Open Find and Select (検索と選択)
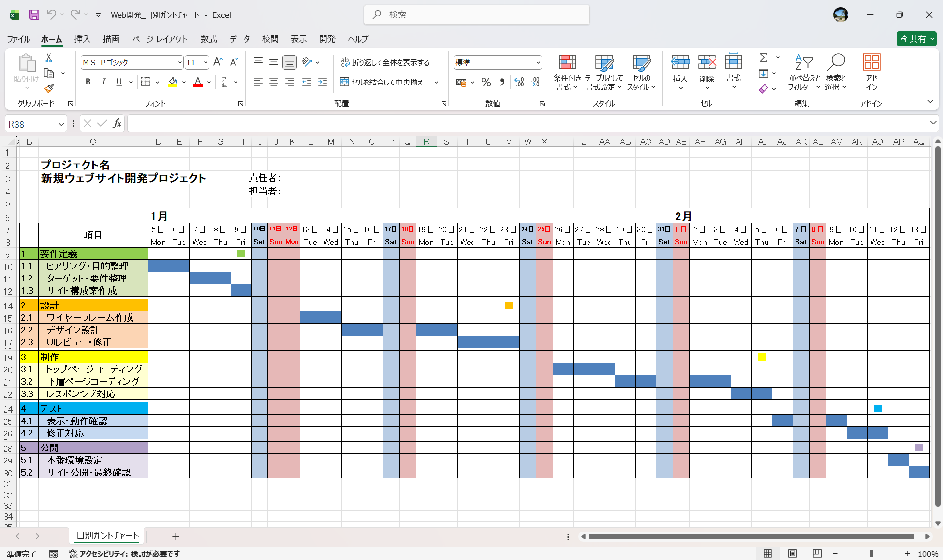Viewport: 943px width, 560px height. [x=836, y=73]
